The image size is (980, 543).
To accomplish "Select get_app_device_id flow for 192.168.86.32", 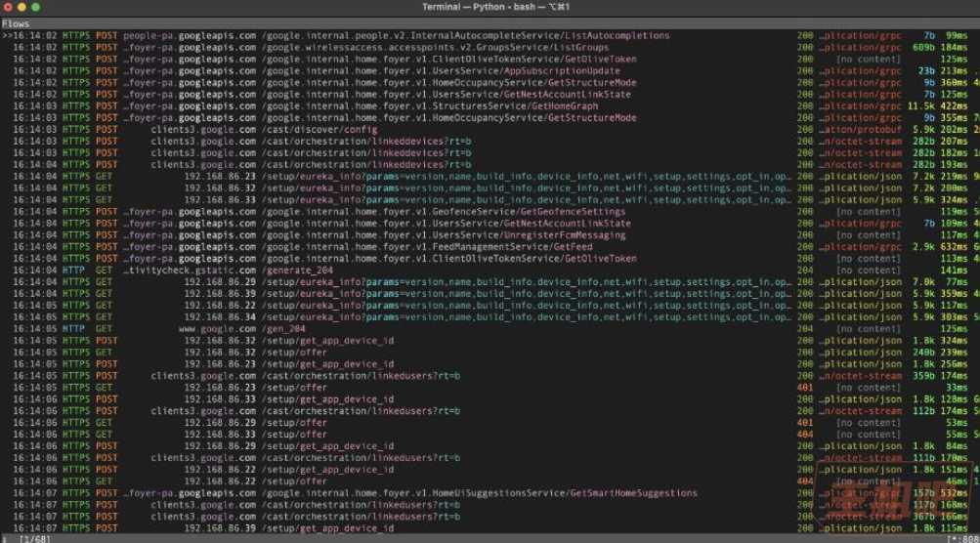I will pos(490,341).
